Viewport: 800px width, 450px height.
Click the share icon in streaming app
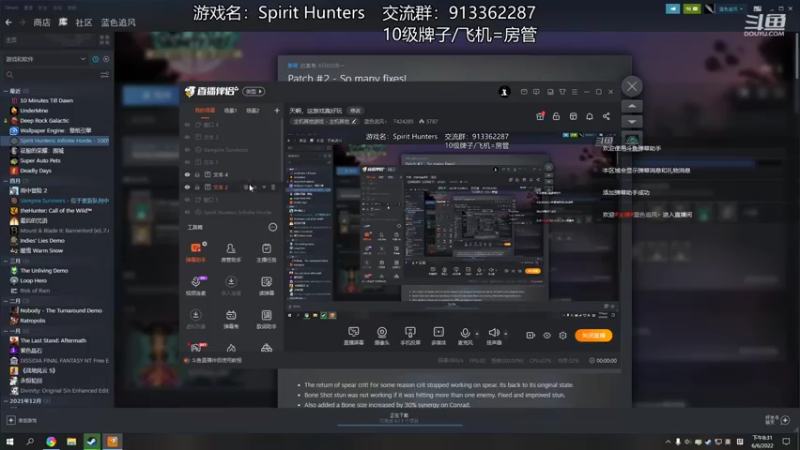coord(606,116)
